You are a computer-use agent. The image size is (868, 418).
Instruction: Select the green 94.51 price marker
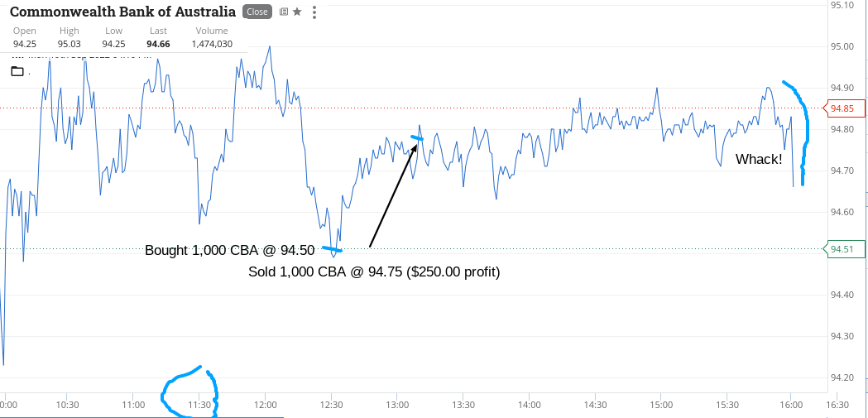point(842,249)
